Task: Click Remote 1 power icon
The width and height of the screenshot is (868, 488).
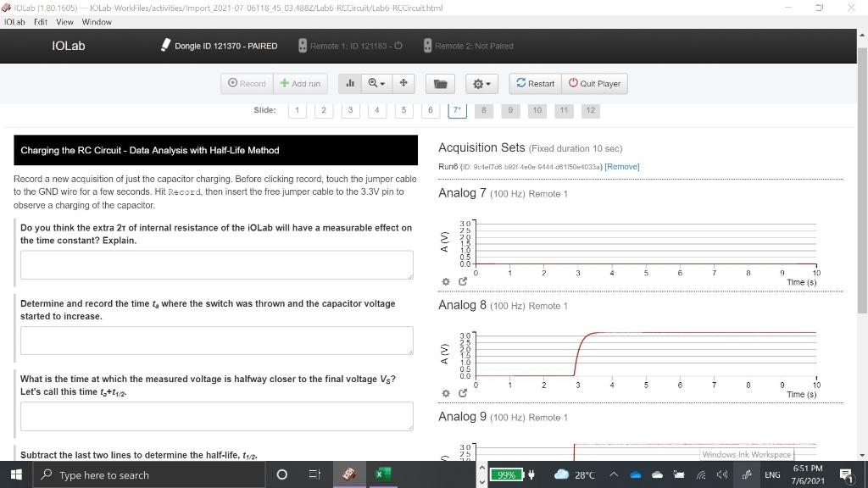Action: (398, 46)
